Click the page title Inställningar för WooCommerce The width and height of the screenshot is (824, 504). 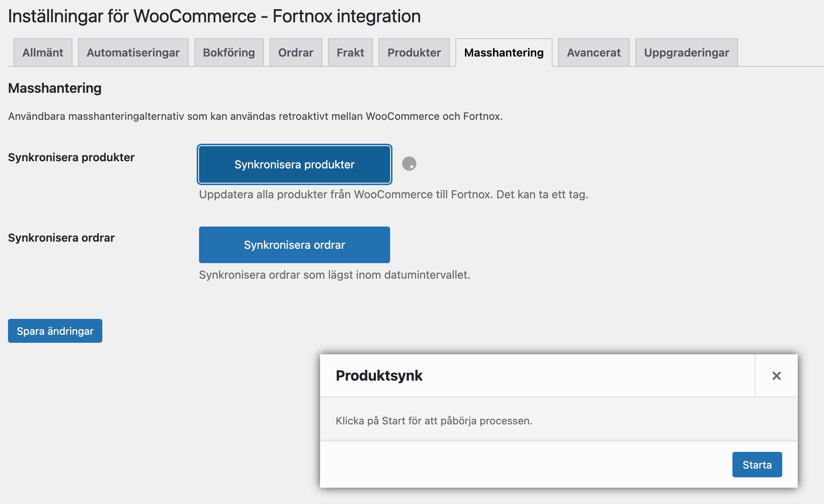pos(214,16)
